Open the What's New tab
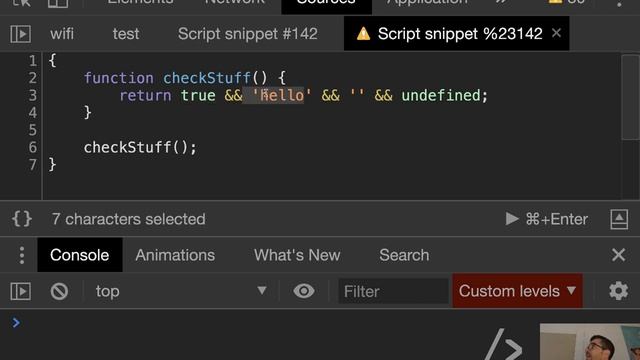The height and width of the screenshot is (360, 640). 297,255
